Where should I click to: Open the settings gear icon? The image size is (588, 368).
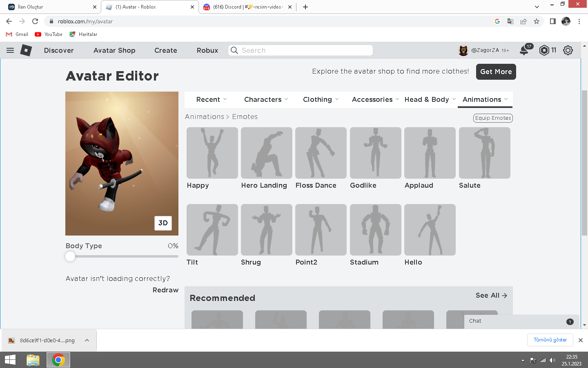coord(568,50)
